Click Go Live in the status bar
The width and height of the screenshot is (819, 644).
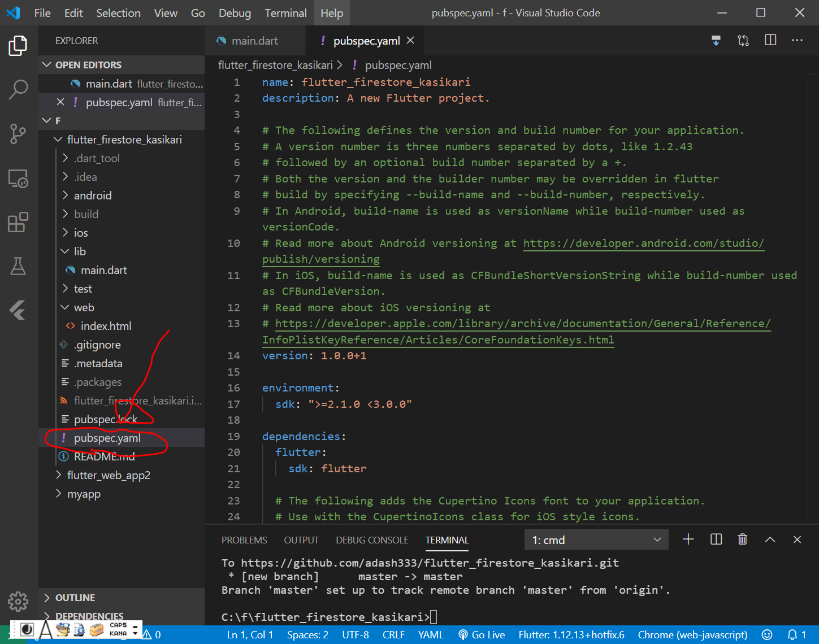482,635
